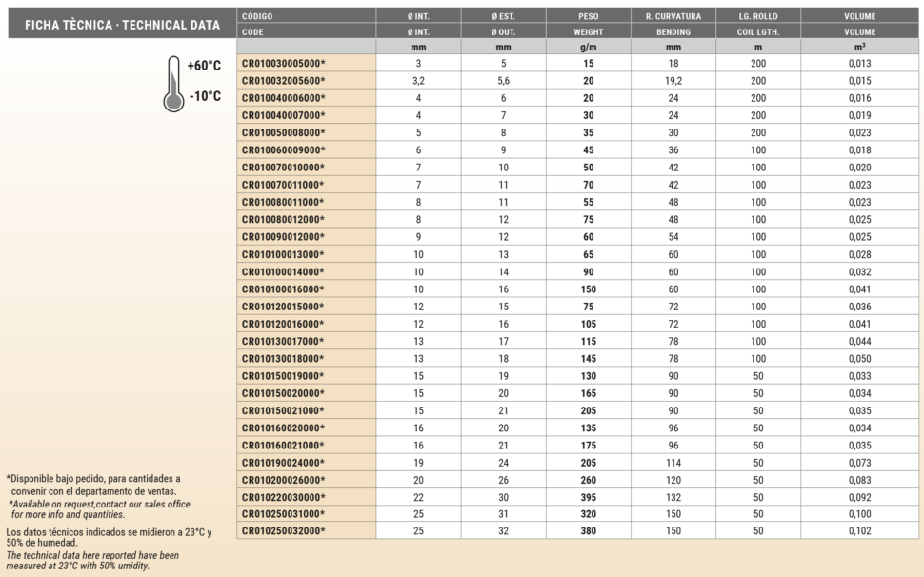Click the m³ unit cell
The width and height of the screenshot is (924, 577).
pos(859,47)
